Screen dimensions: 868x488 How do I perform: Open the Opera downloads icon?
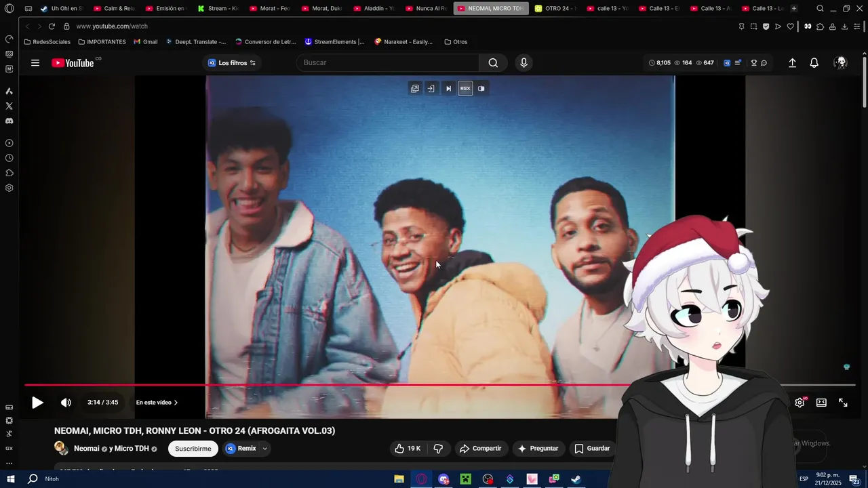[844, 26]
